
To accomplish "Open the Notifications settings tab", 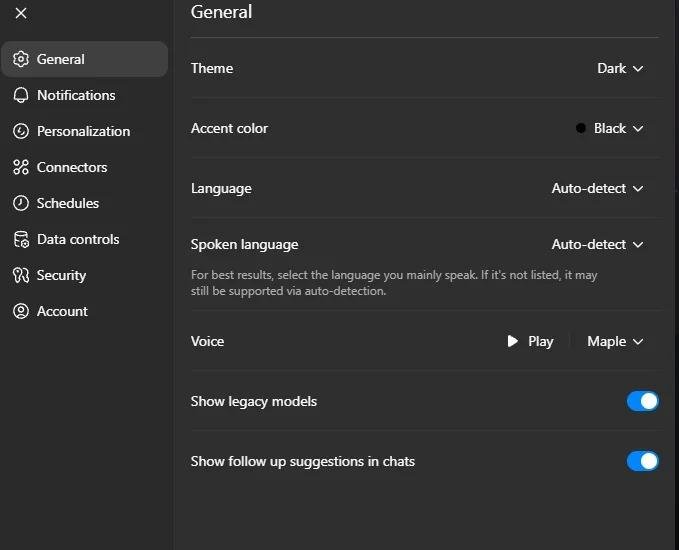I will click(84, 95).
